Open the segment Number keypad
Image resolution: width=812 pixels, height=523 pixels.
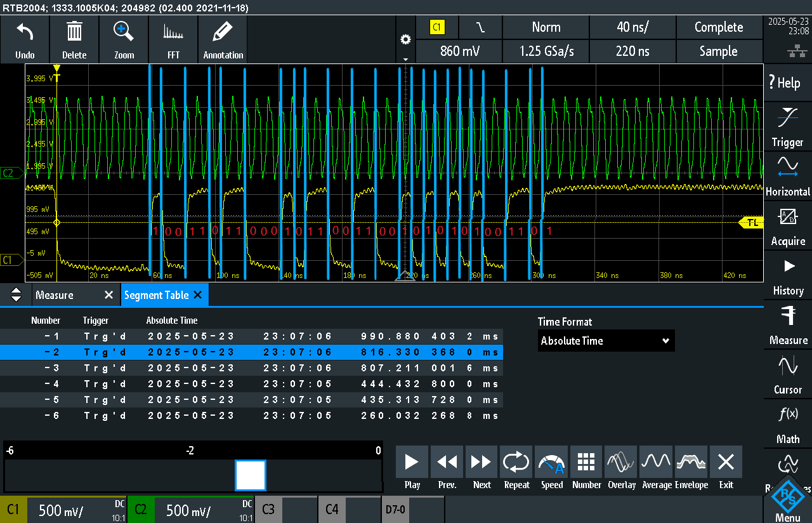pyautogui.click(x=587, y=462)
